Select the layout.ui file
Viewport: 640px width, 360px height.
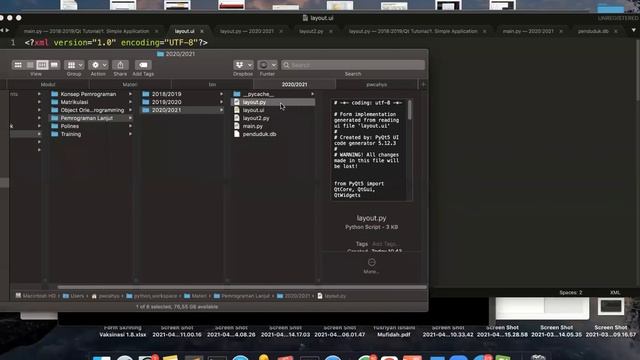[x=253, y=110]
